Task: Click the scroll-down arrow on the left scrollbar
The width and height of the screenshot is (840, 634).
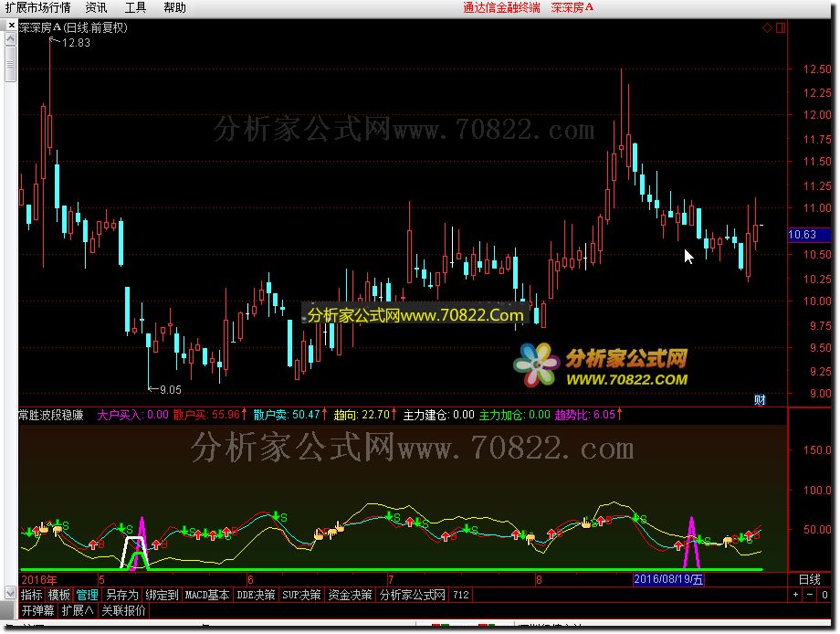Action: (x=10, y=593)
